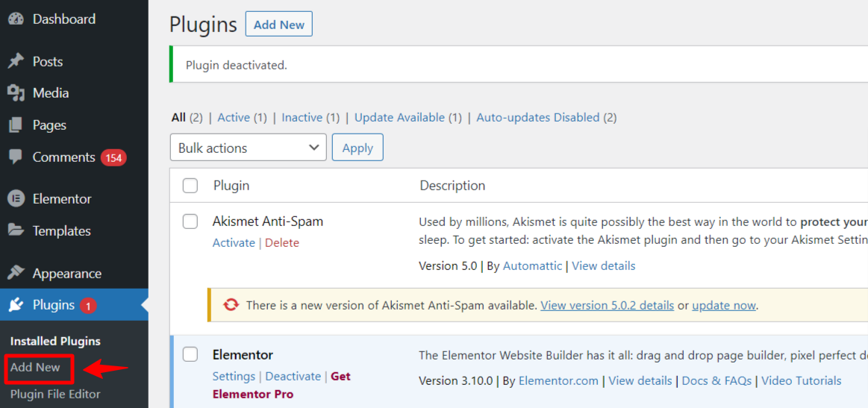
Task: Deactivate the Elementor plugin
Action: pos(293,377)
